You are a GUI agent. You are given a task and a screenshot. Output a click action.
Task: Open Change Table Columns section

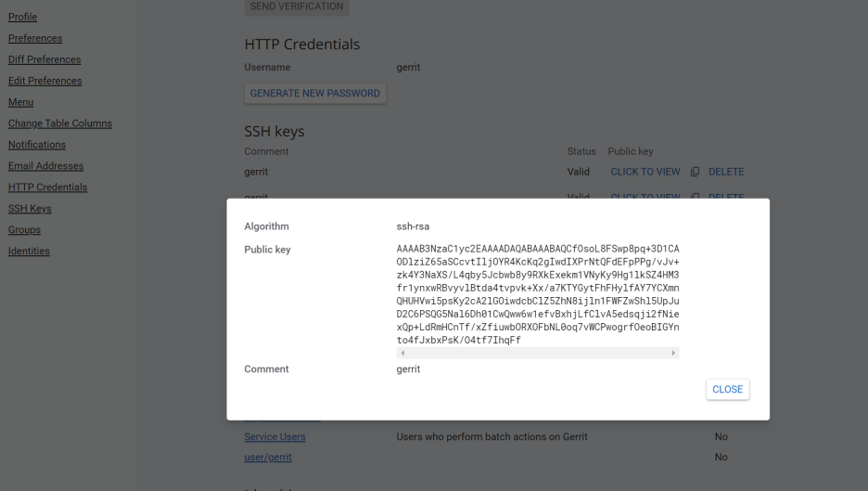pos(59,123)
